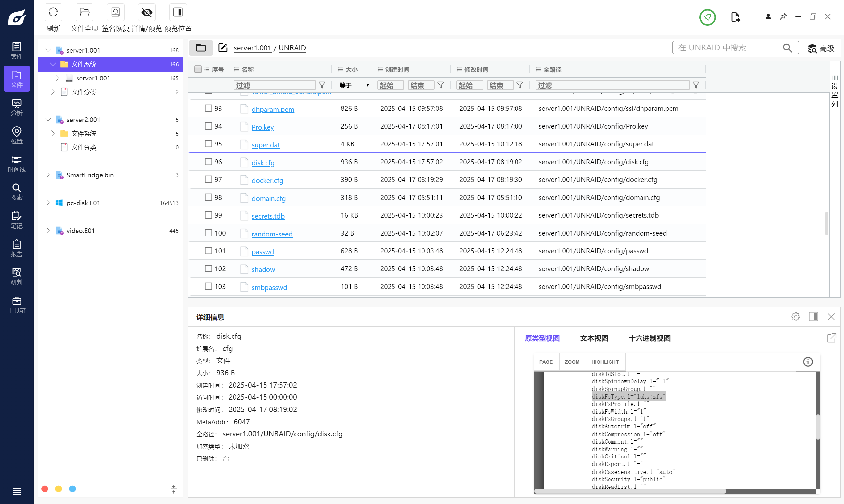
Task: Click the edit path pencil icon
Action: click(223, 48)
